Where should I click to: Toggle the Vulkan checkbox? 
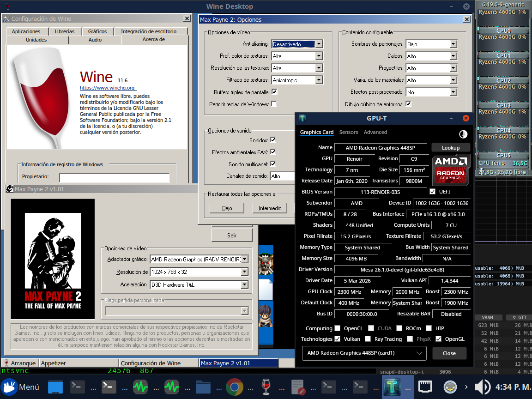pyautogui.click(x=337, y=339)
